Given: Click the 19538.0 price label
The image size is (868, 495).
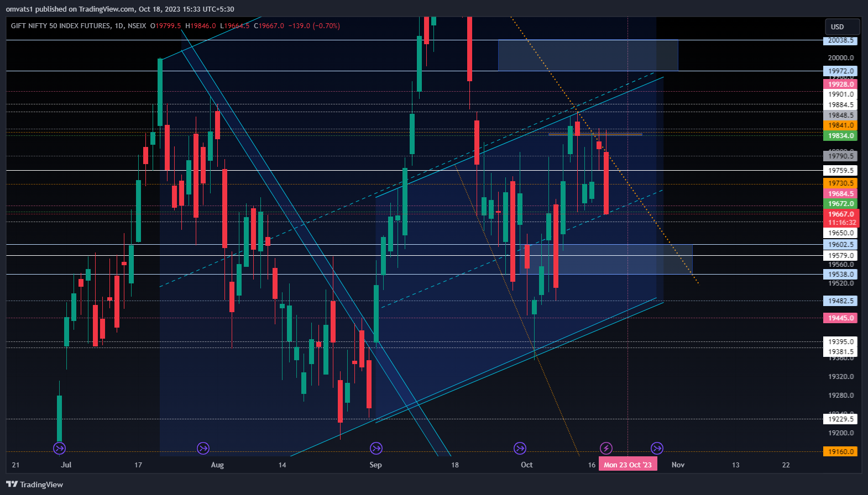Looking at the screenshot, I should [840, 274].
